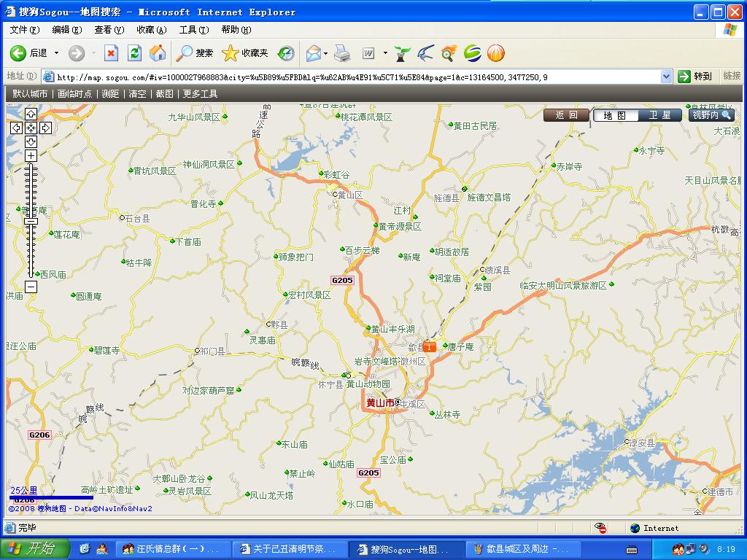Open the 工具 (Tools) menu
Screen dimensions: 747x560
[x=193, y=30]
